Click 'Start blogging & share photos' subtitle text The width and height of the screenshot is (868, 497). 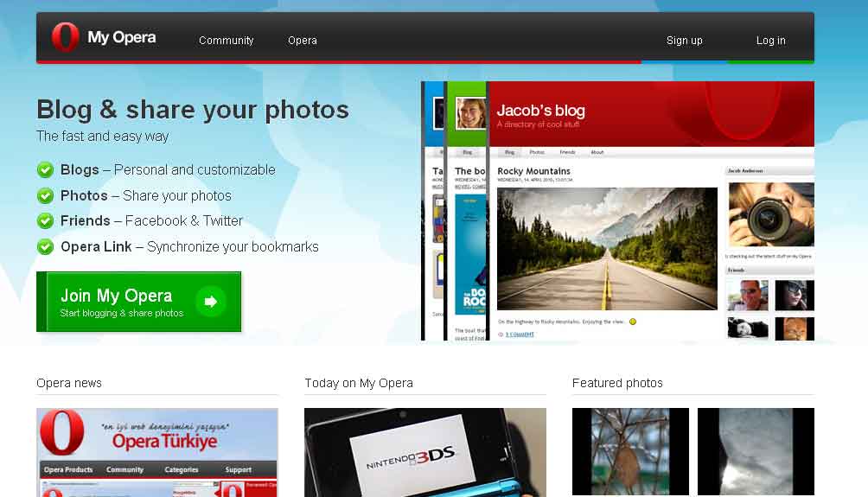coord(121,313)
